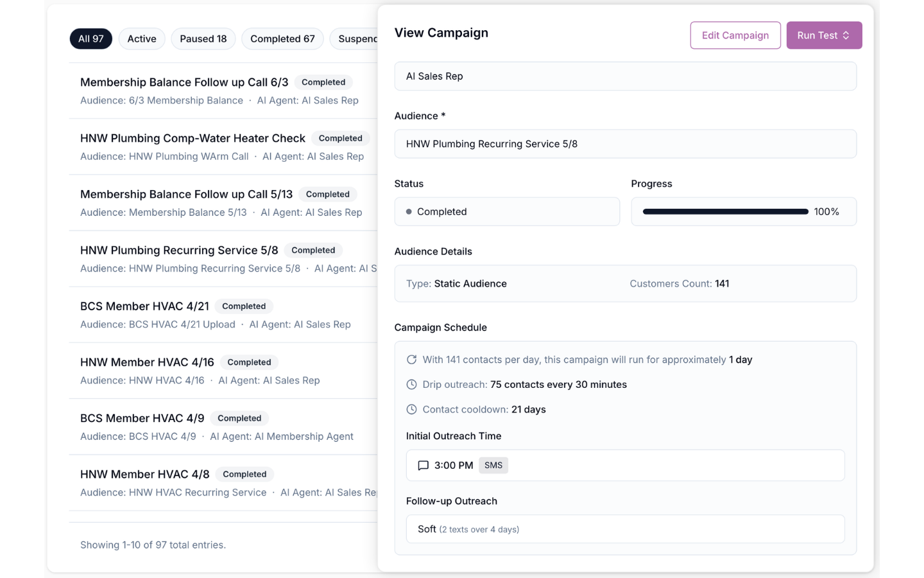Click 'Type: Static Audience' text
924x578 pixels.
click(456, 284)
